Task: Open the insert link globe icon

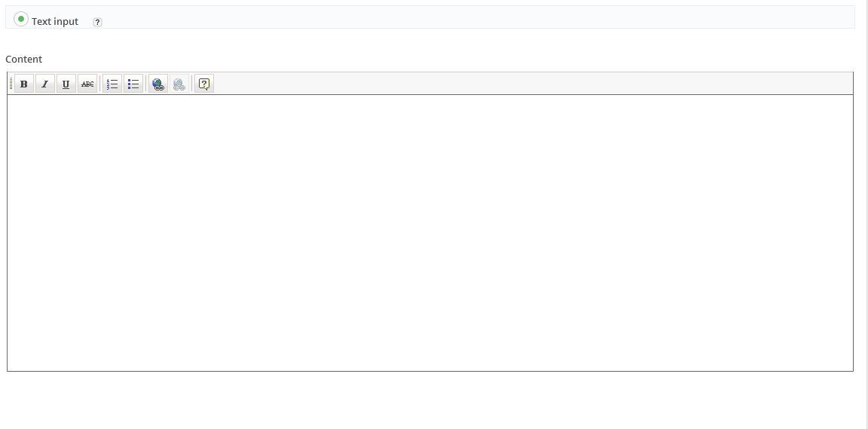Action: point(158,84)
